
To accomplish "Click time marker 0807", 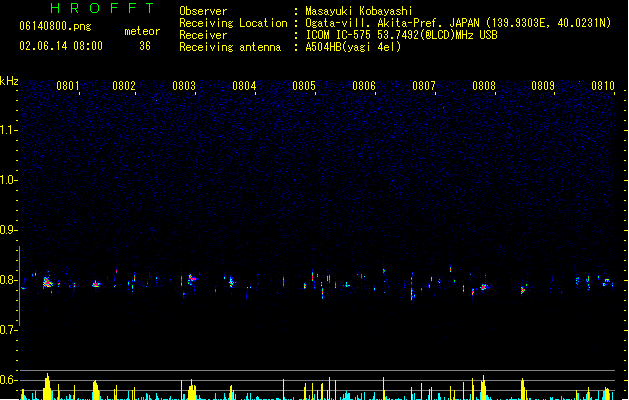I will coord(424,86).
